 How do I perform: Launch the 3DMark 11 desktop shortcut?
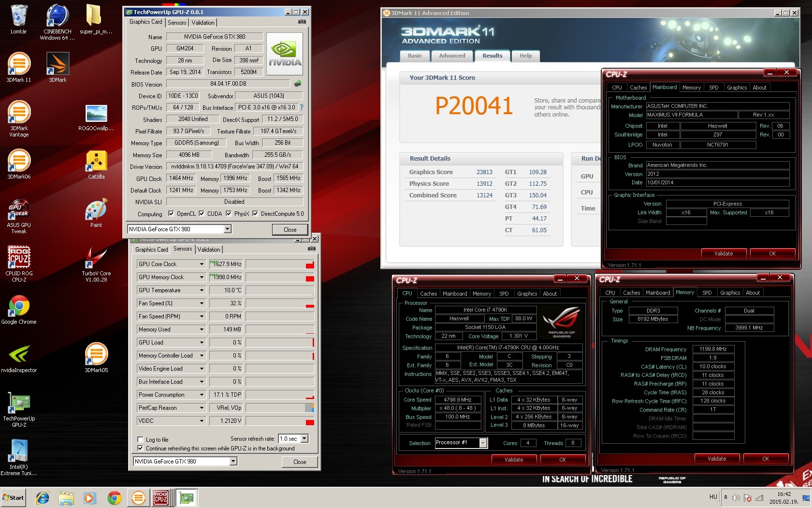pyautogui.click(x=19, y=67)
